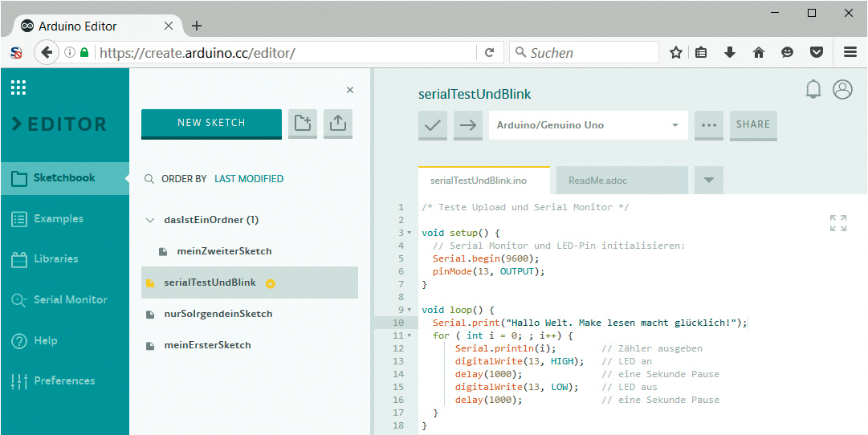
Task: Open the tabs dropdown arrow beside ReadMe.adoc
Action: (708, 181)
